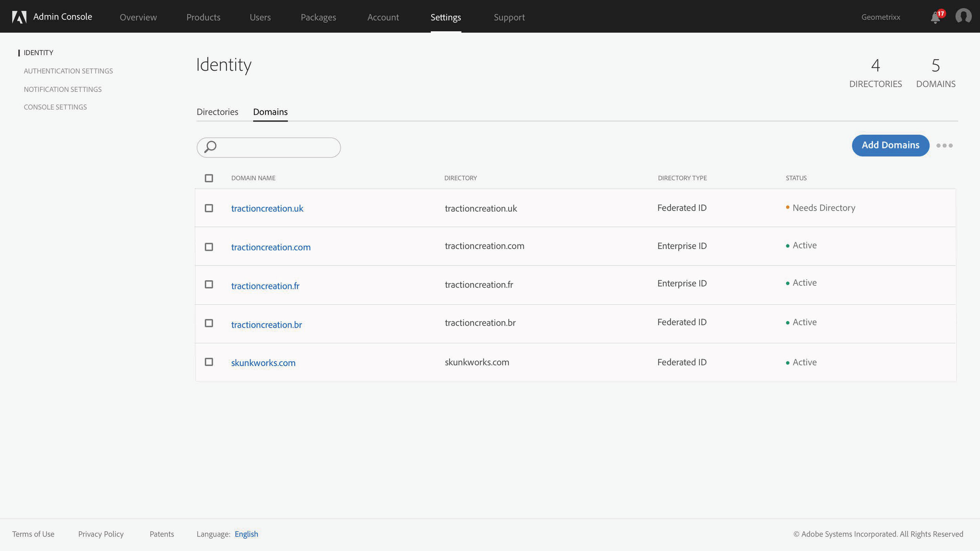Open the Support menu

tap(509, 17)
